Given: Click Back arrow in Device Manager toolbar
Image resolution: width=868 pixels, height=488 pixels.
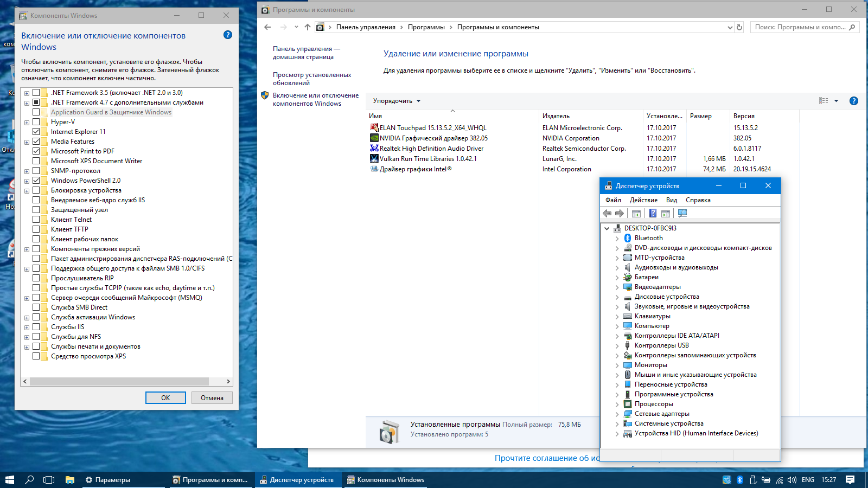Looking at the screenshot, I should click(607, 214).
